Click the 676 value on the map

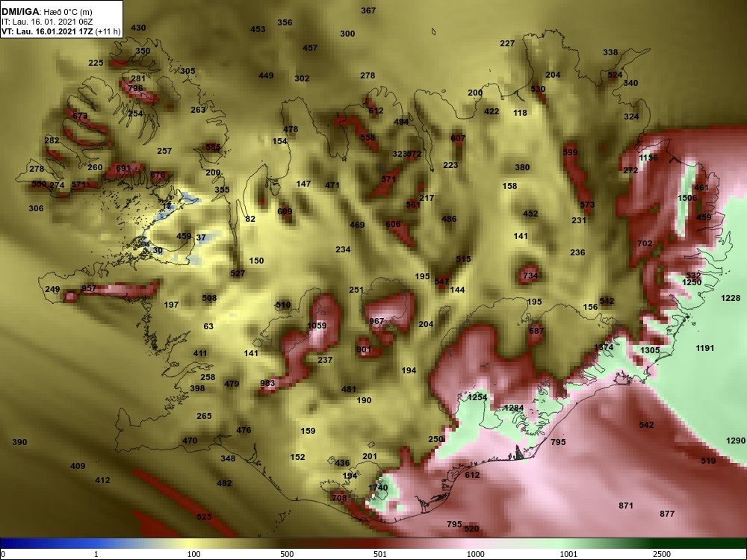click(158, 175)
